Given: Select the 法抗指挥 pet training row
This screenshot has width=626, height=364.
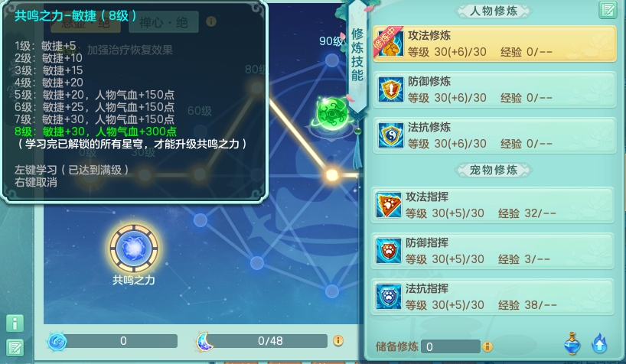Looking at the screenshot, I should coord(493,297).
